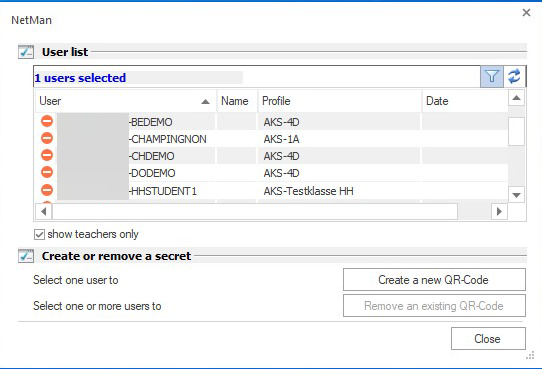This screenshot has height=369, width=542.
Task: Click the horizontal scrollbar right arrow
Action: pos(499,211)
